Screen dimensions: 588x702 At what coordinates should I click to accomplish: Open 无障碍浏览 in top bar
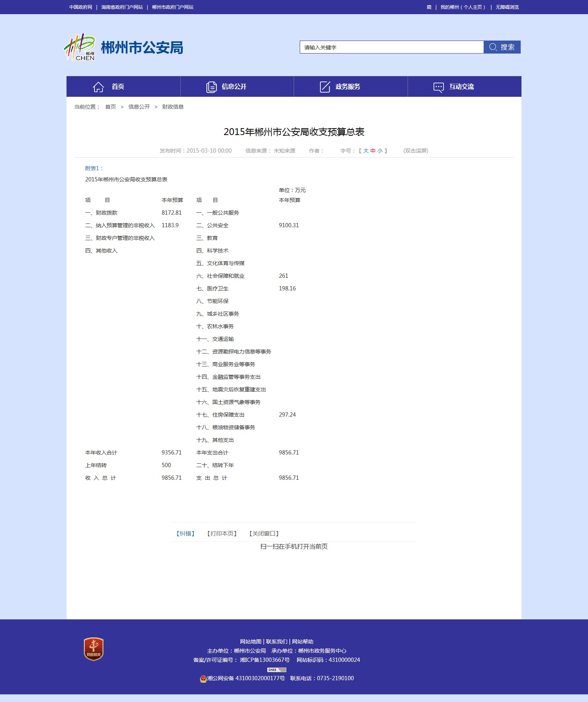click(x=507, y=7)
